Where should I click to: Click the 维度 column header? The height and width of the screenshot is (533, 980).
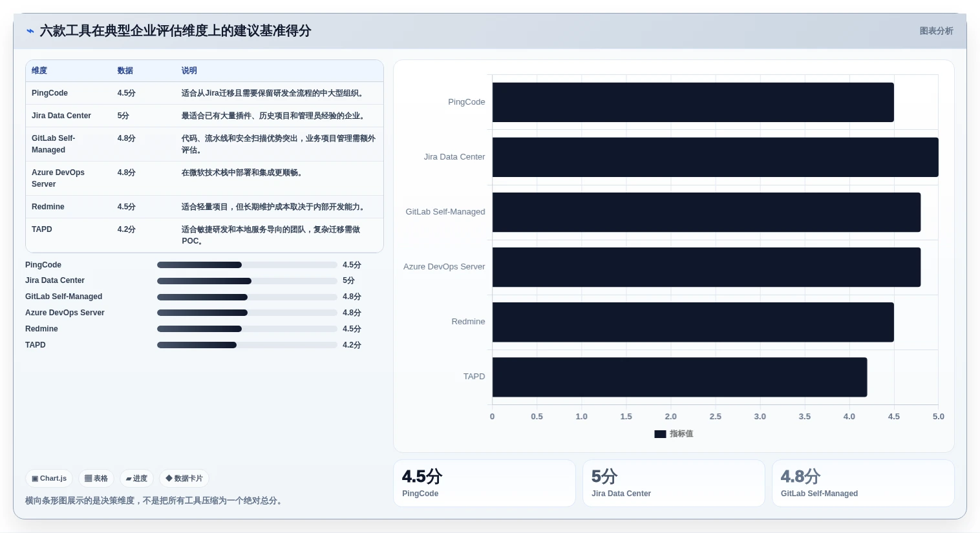(39, 70)
